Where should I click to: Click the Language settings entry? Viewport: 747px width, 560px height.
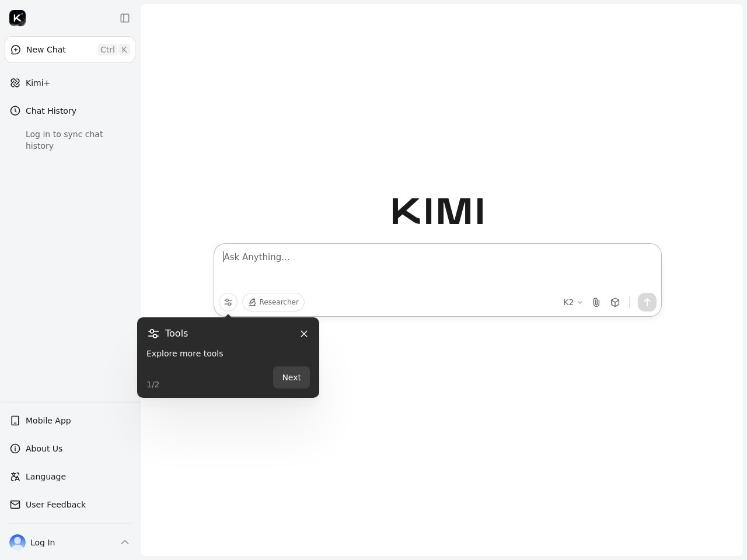click(46, 477)
